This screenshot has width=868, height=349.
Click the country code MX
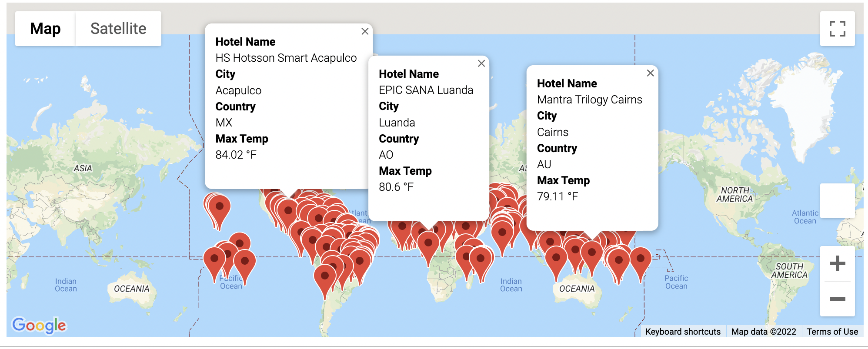tap(224, 123)
